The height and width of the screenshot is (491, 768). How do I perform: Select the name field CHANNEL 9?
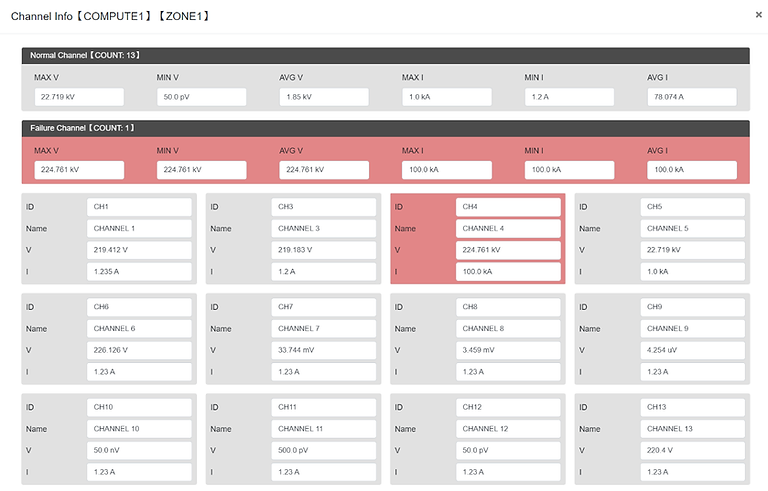(x=693, y=328)
